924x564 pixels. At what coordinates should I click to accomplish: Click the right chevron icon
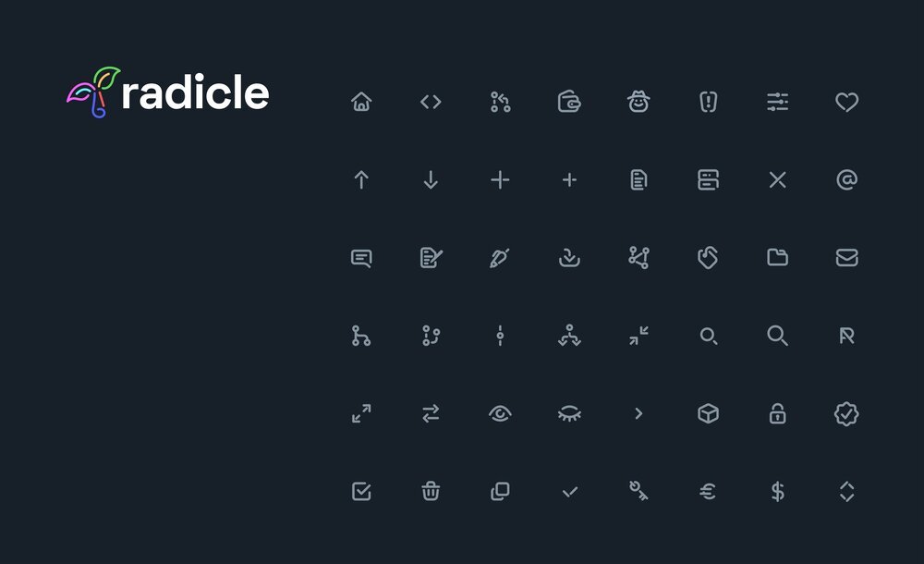[x=638, y=414]
